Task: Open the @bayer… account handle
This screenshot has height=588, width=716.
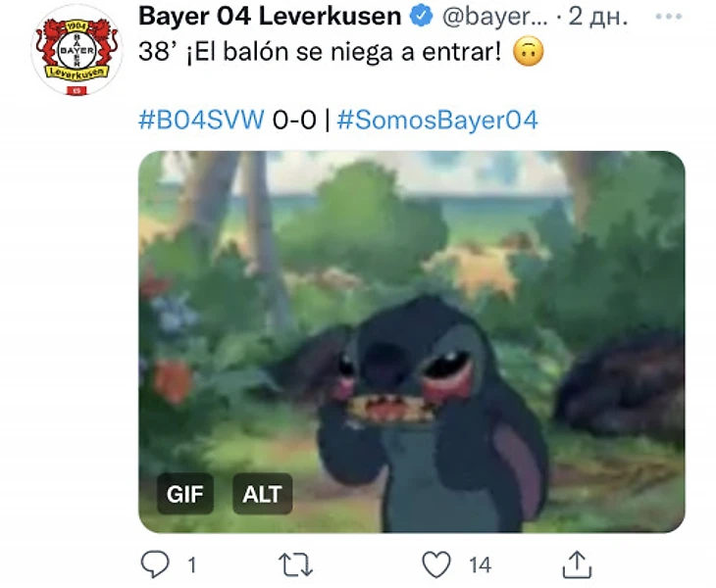Action: tap(494, 18)
